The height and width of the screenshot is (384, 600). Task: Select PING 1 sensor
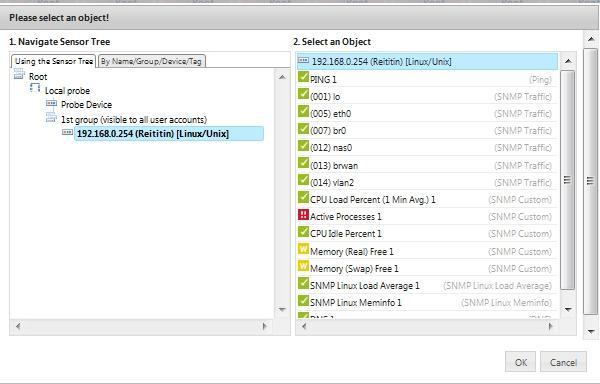[427, 80]
